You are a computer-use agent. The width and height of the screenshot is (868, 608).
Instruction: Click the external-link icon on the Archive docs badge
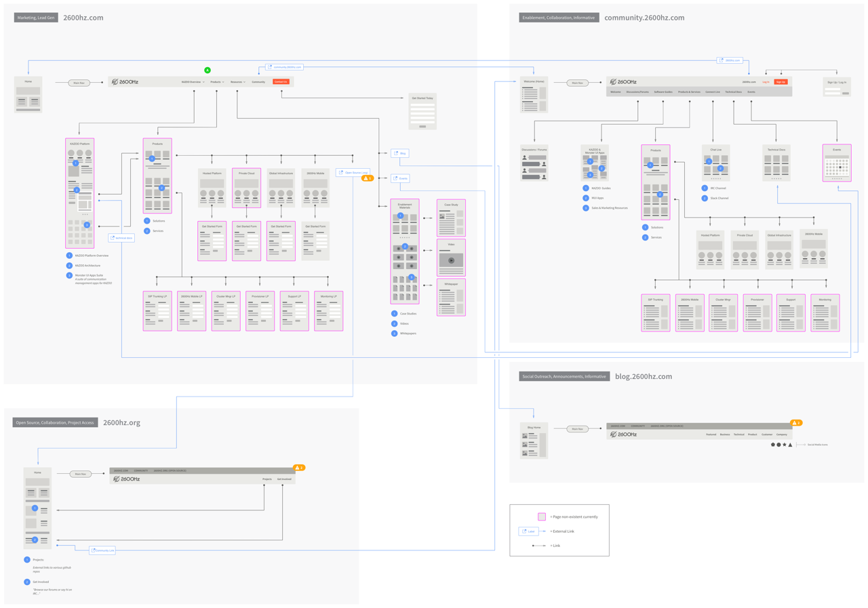pyautogui.click(x=113, y=238)
